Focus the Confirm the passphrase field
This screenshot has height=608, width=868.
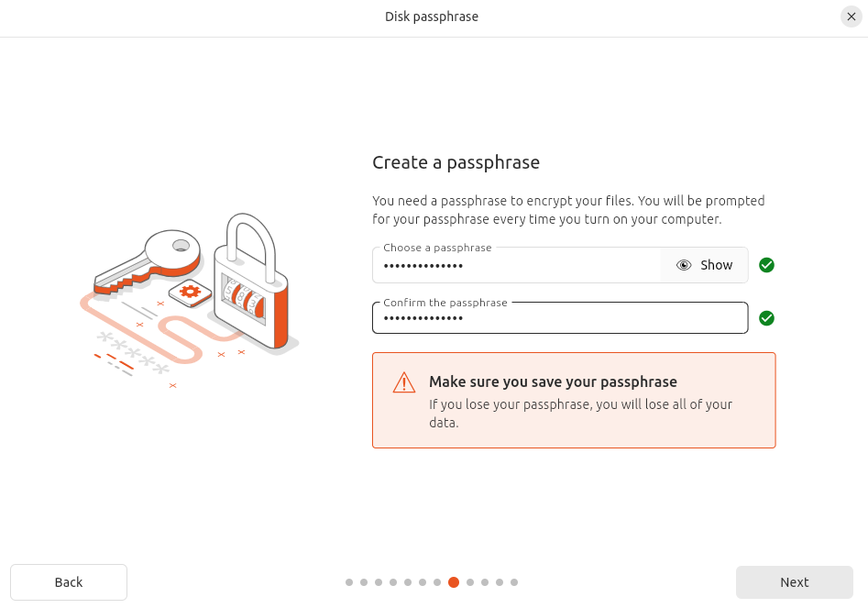(x=559, y=319)
